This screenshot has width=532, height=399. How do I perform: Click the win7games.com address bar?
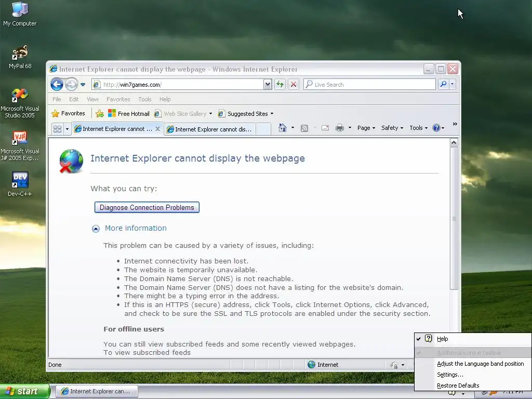click(x=178, y=85)
